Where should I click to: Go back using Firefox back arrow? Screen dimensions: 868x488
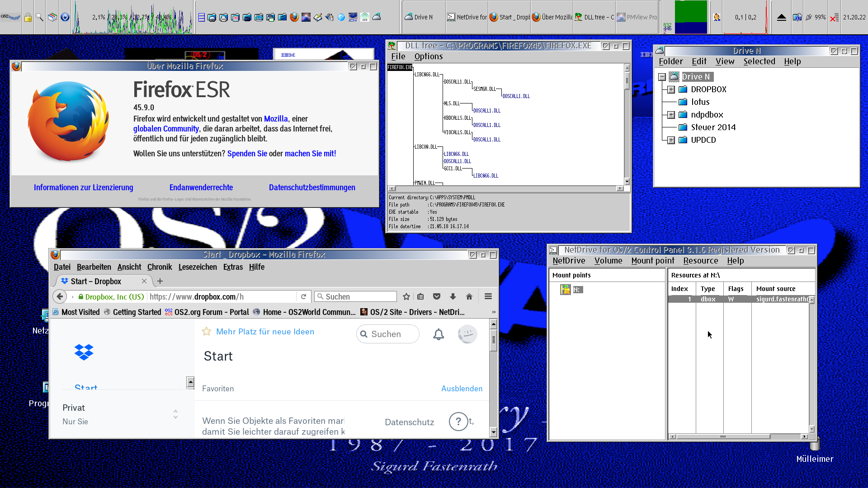pyautogui.click(x=60, y=296)
